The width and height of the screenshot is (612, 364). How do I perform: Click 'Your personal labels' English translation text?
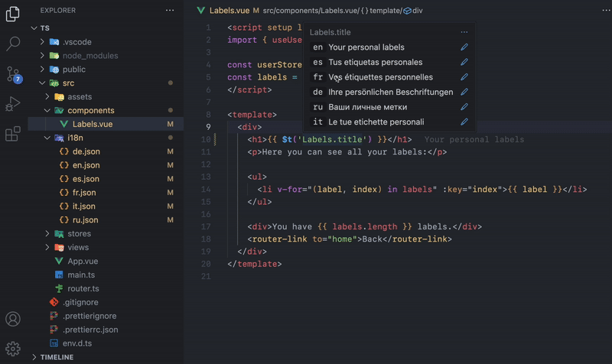(x=366, y=47)
